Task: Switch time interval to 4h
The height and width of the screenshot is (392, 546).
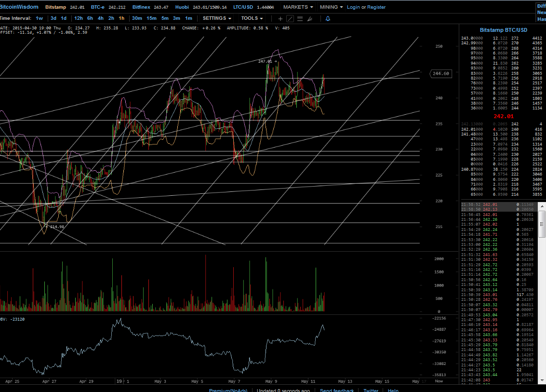Action: point(101,18)
